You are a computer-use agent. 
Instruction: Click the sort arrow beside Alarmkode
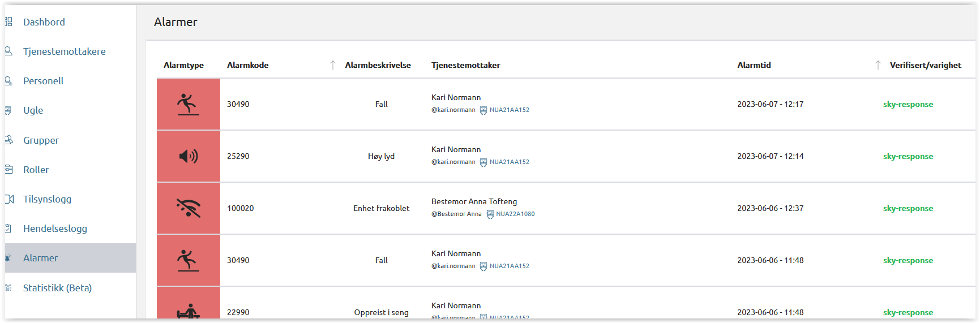[x=333, y=65]
